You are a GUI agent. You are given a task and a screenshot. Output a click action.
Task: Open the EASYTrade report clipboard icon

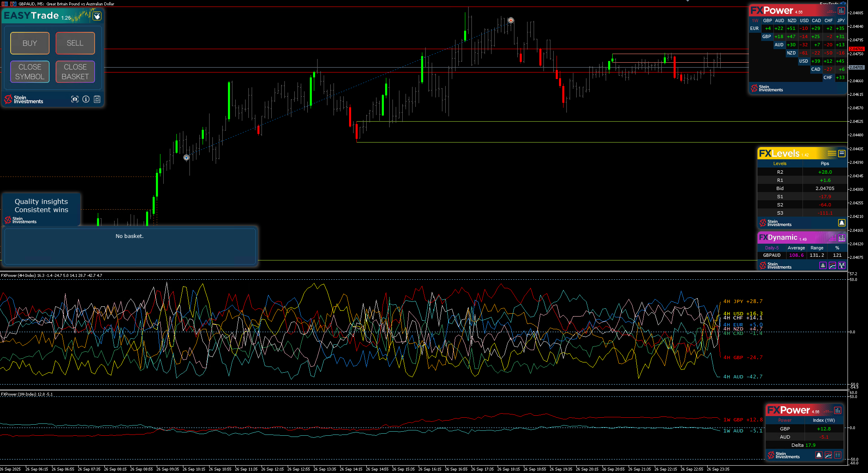(97, 99)
